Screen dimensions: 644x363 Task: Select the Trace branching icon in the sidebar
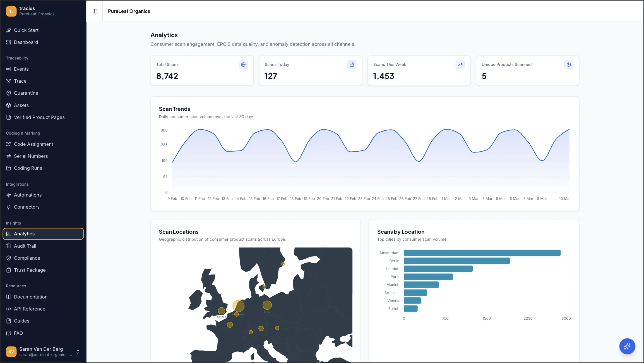click(9, 81)
